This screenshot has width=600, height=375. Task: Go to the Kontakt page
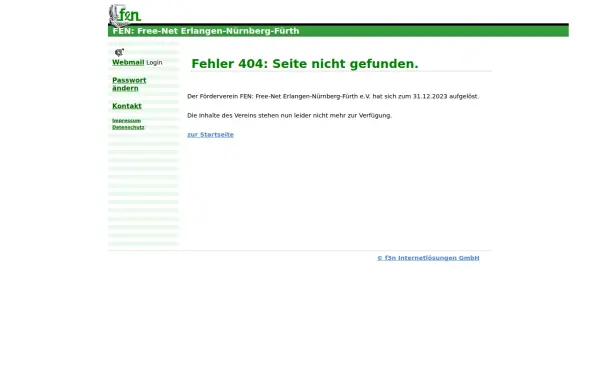(127, 106)
